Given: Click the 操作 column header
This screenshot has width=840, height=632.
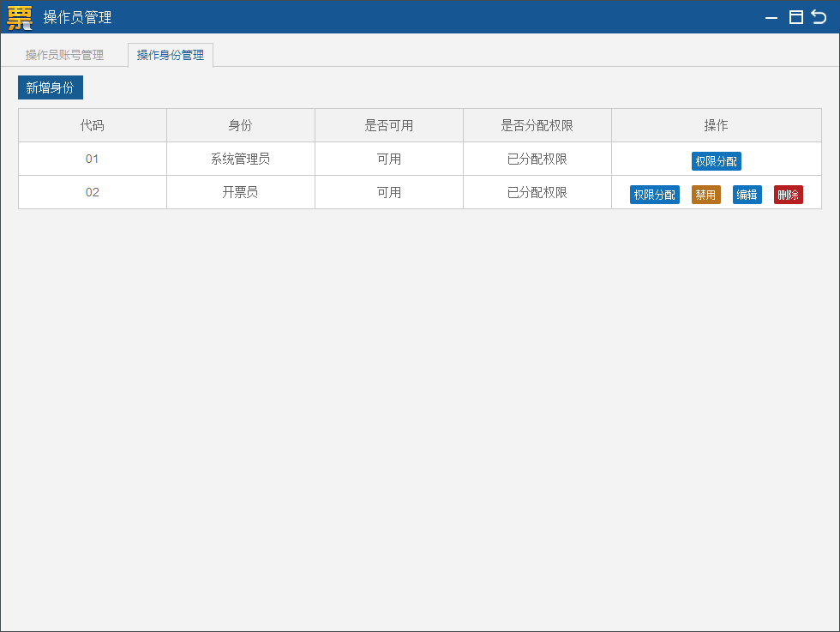Looking at the screenshot, I should 717,125.
